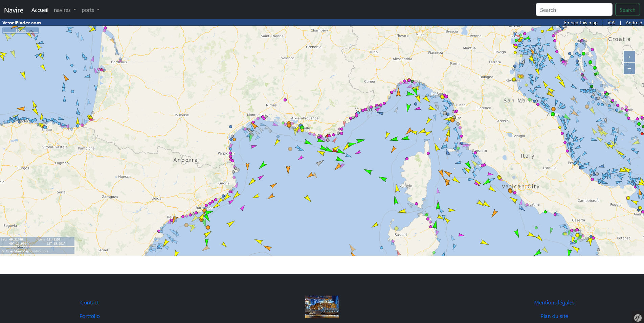This screenshot has width=644, height=323.
Task: Click the 50 nm scale bar
Action: pyautogui.click(x=21, y=30)
